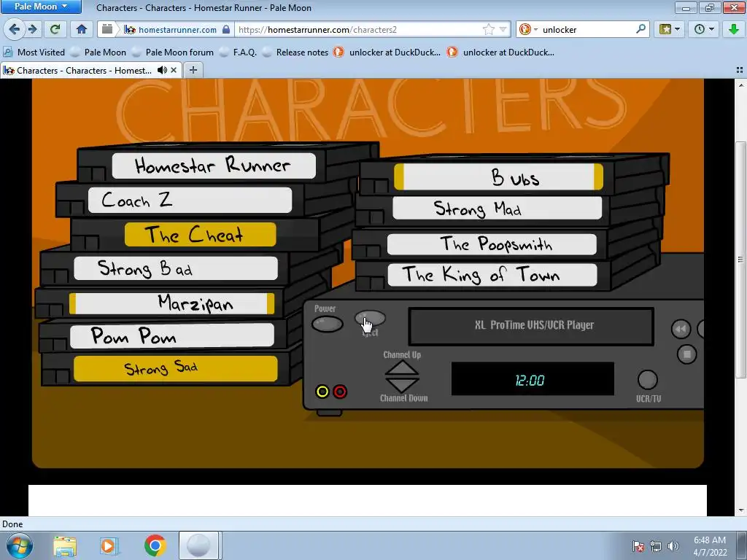Image resolution: width=747 pixels, height=560 pixels.
Task: Toggle the UCR/TU button
Action: (x=648, y=380)
